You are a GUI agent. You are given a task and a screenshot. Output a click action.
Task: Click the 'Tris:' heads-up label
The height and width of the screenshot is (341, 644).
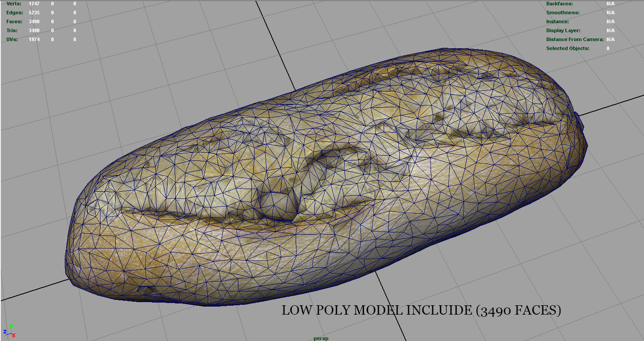click(12, 30)
